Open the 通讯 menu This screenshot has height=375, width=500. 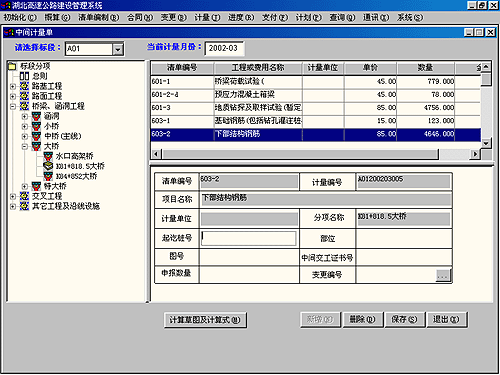pos(376,17)
